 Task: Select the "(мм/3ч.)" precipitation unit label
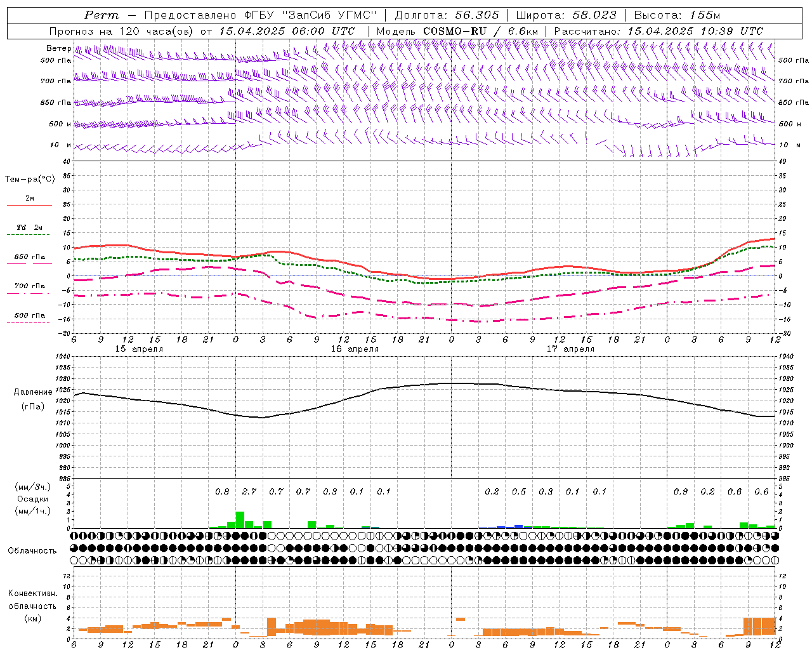(x=33, y=487)
